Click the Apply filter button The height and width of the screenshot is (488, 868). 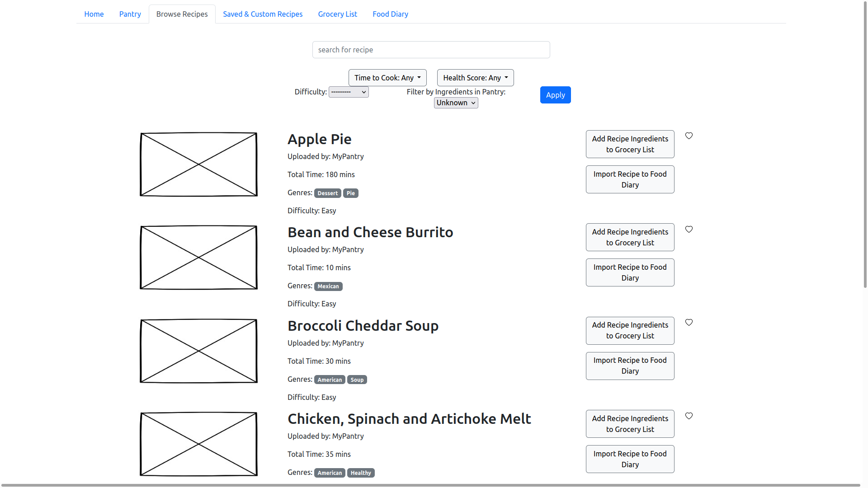(x=555, y=95)
